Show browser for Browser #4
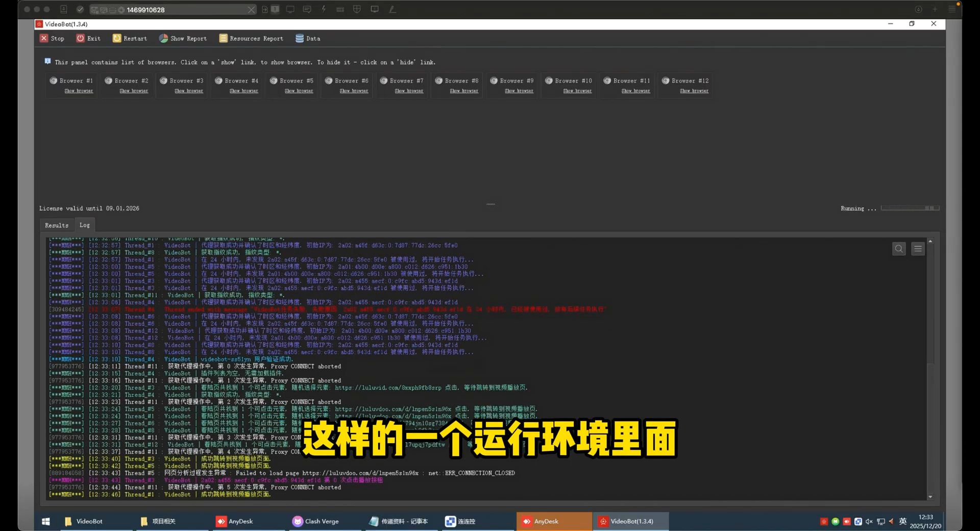This screenshot has width=980, height=531. (244, 91)
